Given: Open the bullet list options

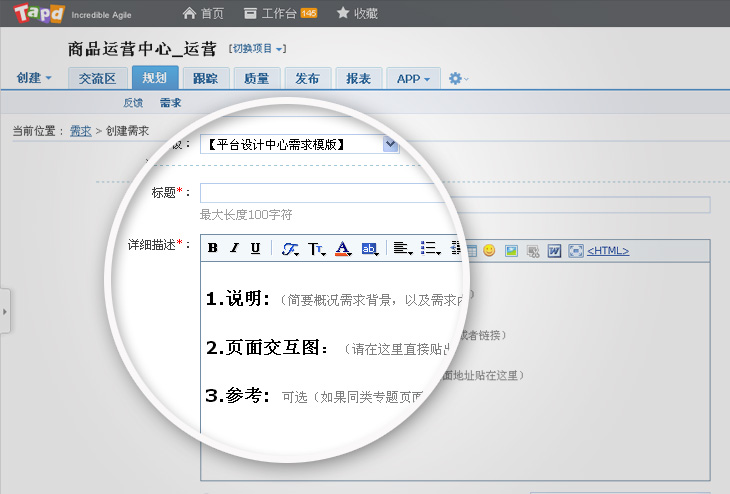Looking at the screenshot, I should (430, 249).
